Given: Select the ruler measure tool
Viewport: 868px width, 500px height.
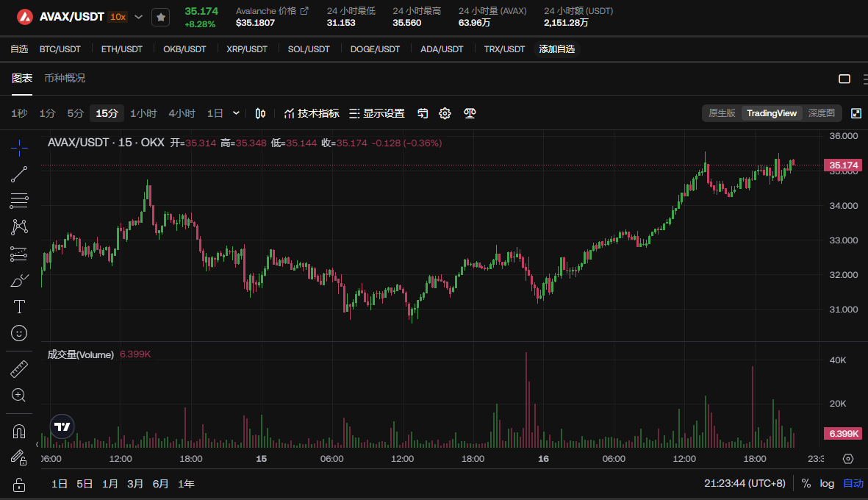Looking at the screenshot, I should pyautogui.click(x=20, y=368).
